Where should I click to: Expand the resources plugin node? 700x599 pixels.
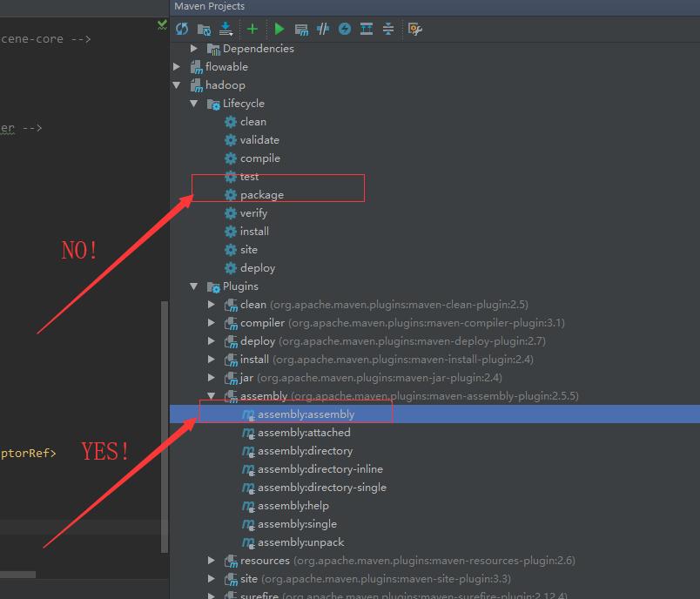tap(212, 561)
